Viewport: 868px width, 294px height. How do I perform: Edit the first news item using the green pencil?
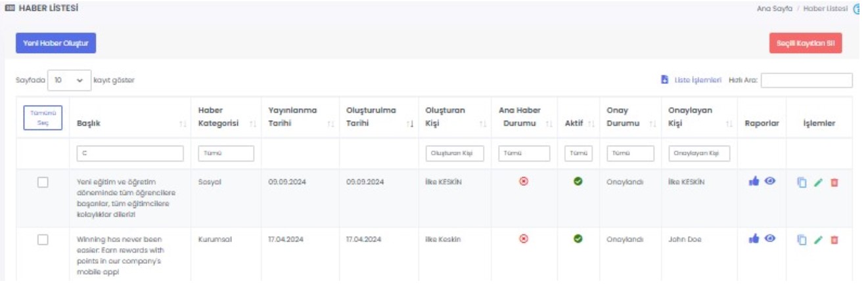[x=817, y=182]
